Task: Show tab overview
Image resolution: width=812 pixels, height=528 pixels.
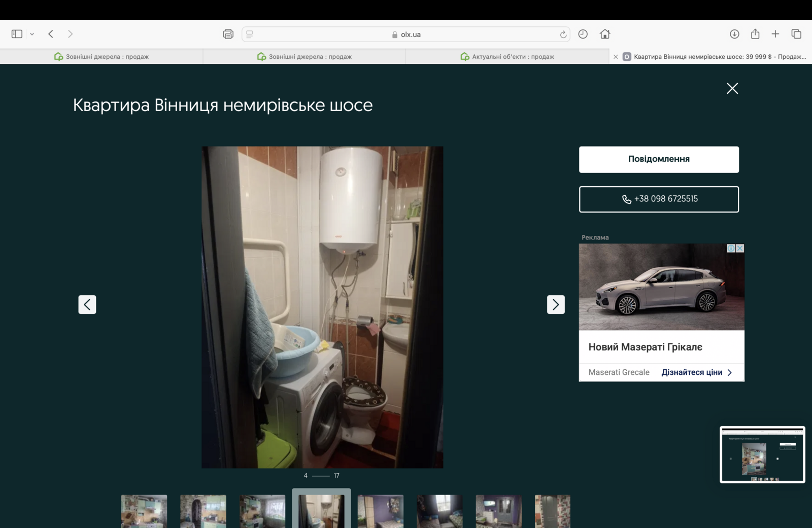Action: tap(796, 34)
